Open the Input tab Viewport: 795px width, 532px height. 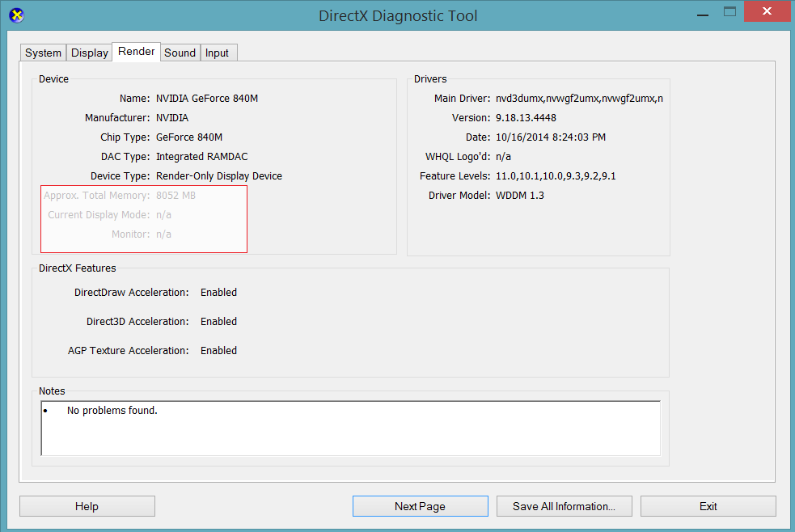click(x=217, y=53)
